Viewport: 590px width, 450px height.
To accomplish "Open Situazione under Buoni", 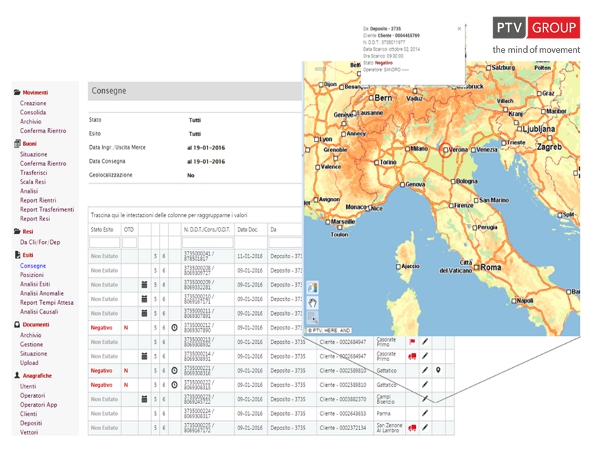I will (33, 154).
